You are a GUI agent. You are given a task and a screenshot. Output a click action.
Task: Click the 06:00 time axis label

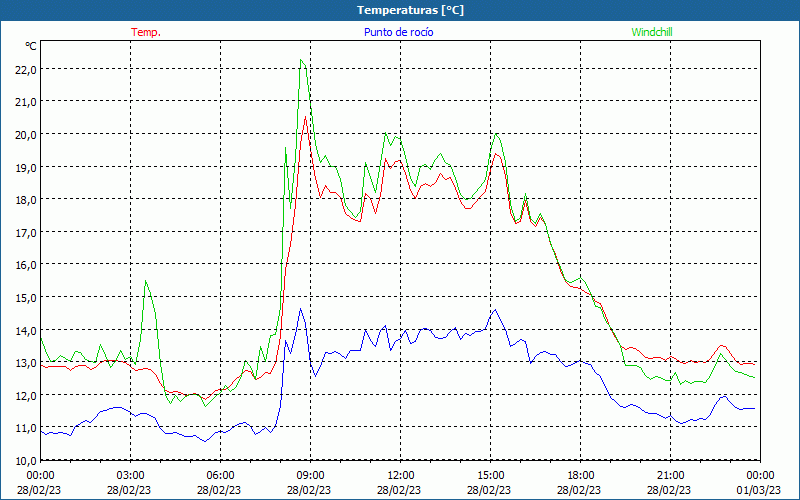pyautogui.click(x=220, y=476)
